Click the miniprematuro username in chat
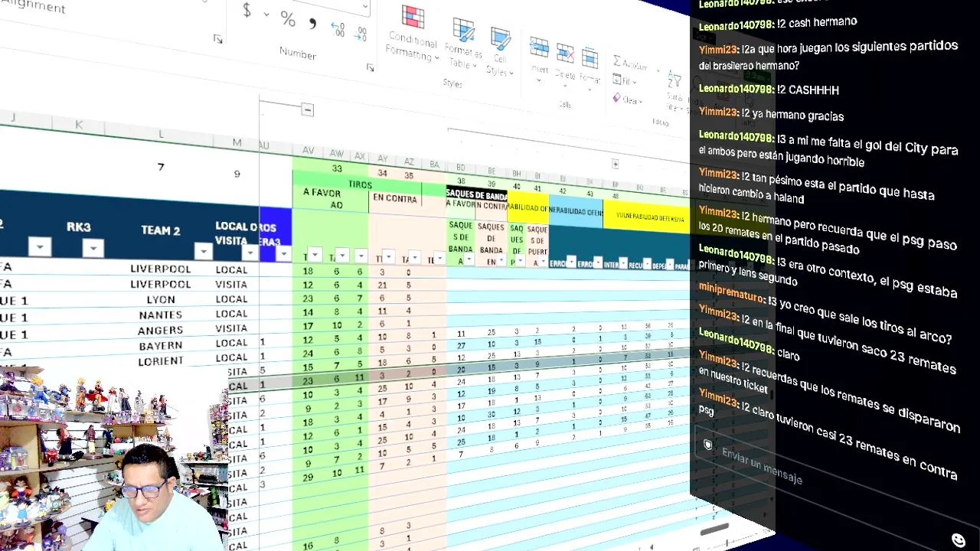Image resolution: width=980 pixels, height=551 pixels. point(731,294)
